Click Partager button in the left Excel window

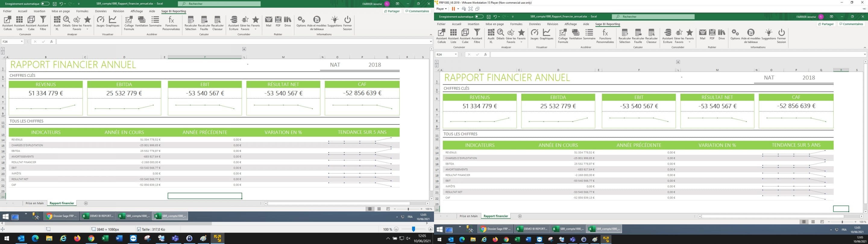392,11
